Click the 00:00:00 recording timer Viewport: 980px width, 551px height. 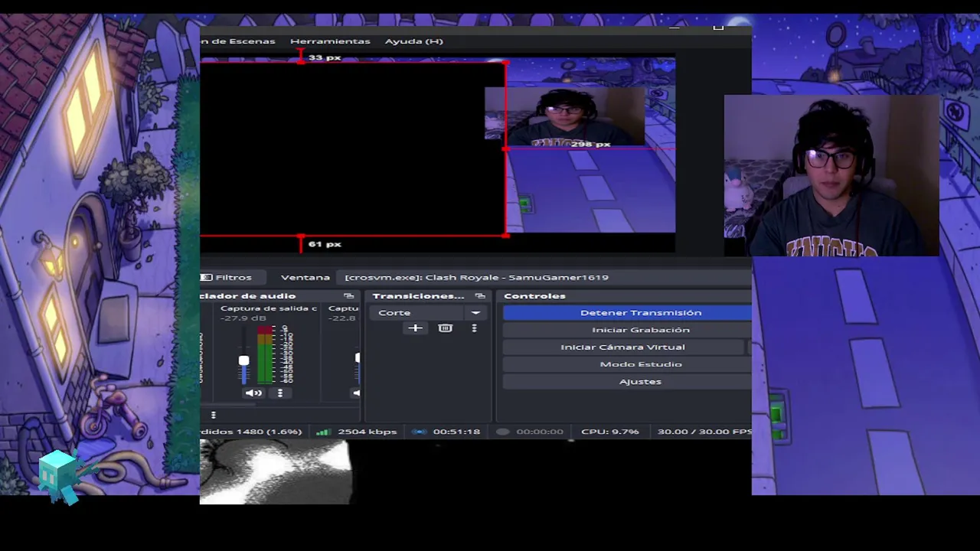[x=539, y=432]
